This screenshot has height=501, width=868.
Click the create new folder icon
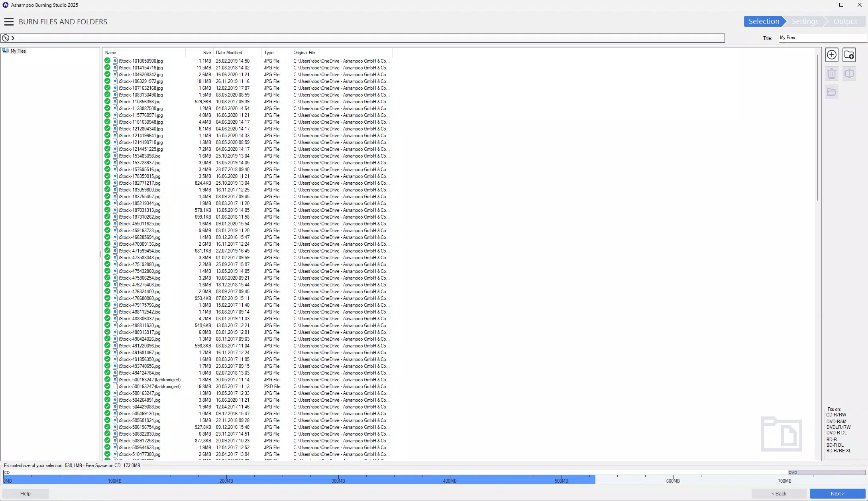point(849,55)
